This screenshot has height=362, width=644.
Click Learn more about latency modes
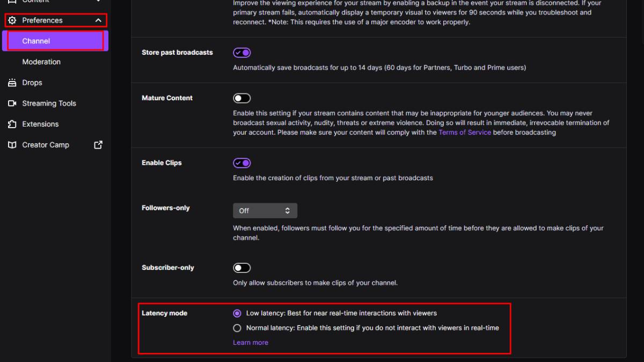click(x=250, y=342)
